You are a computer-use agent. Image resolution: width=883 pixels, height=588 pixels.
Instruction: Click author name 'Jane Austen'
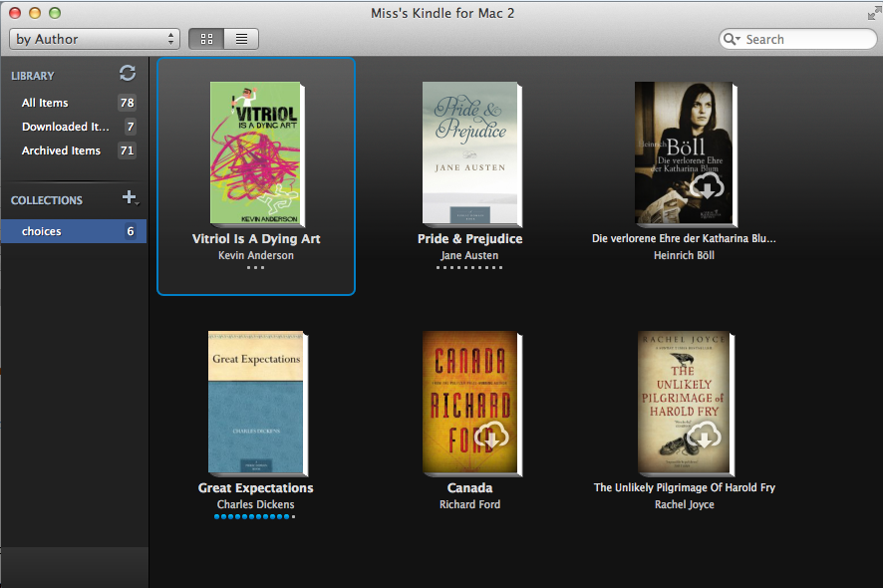pyautogui.click(x=469, y=255)
